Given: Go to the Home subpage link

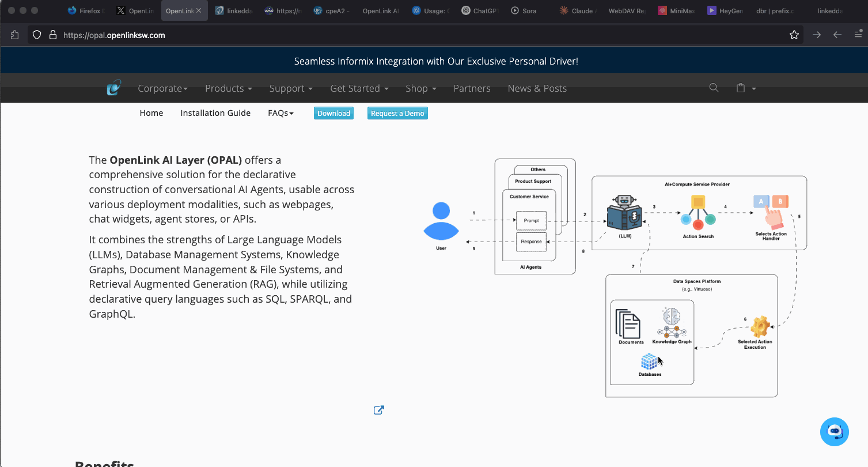Looking at the screenshot, I should [x=151, y=113].
